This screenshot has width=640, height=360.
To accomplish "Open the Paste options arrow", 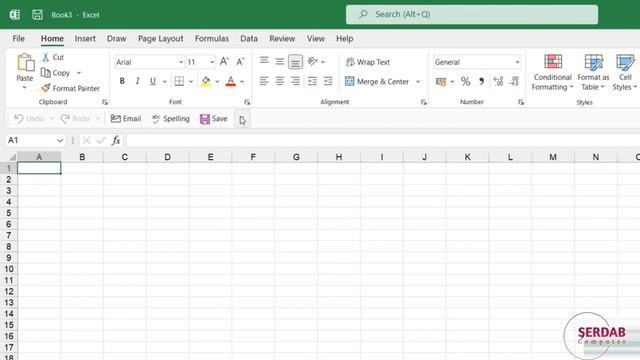I will 24,87.
